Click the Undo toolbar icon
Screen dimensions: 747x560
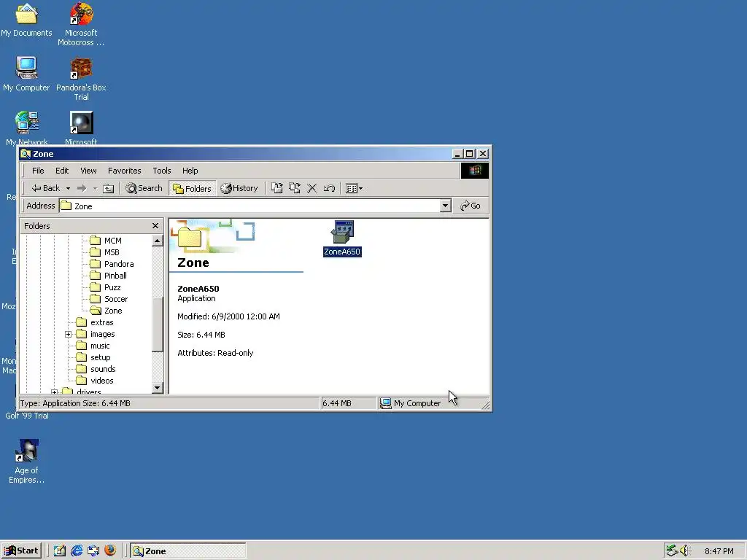point(329,189)
